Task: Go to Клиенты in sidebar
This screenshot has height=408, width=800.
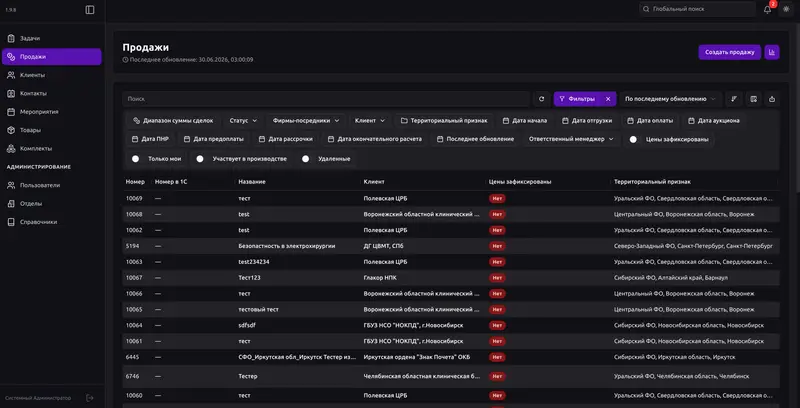Action: point(52,75)
